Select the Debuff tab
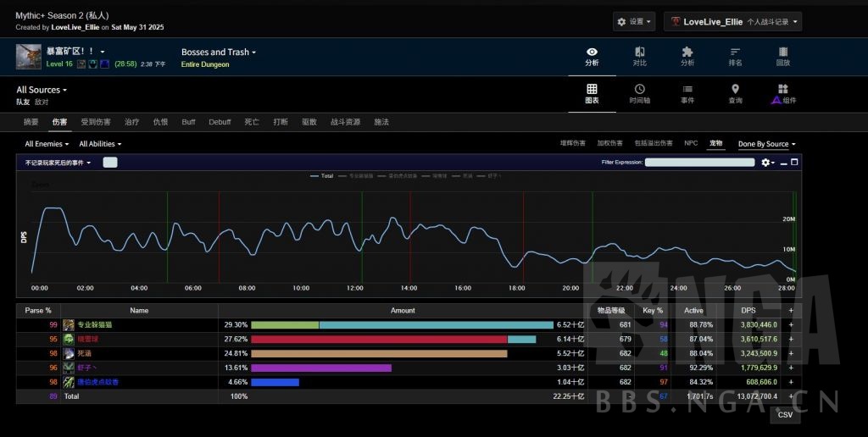Viewport: 868px width, 437px height. tap(220, 122)
